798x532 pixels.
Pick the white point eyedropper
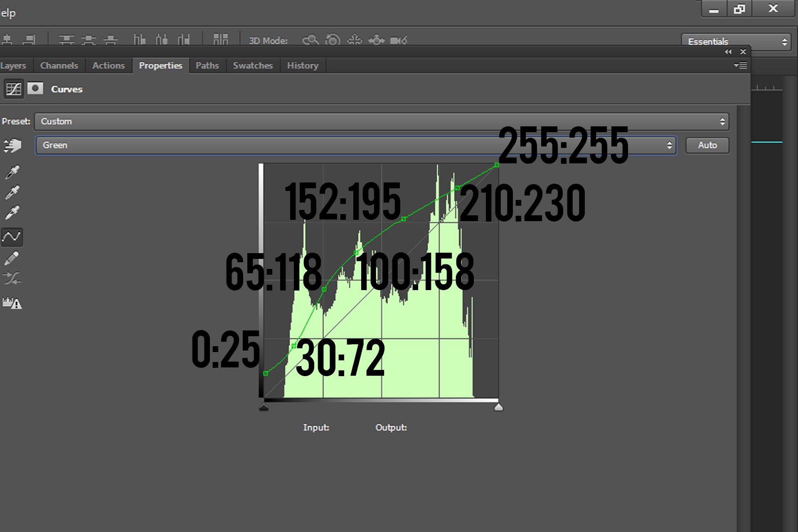click(12, 212)
